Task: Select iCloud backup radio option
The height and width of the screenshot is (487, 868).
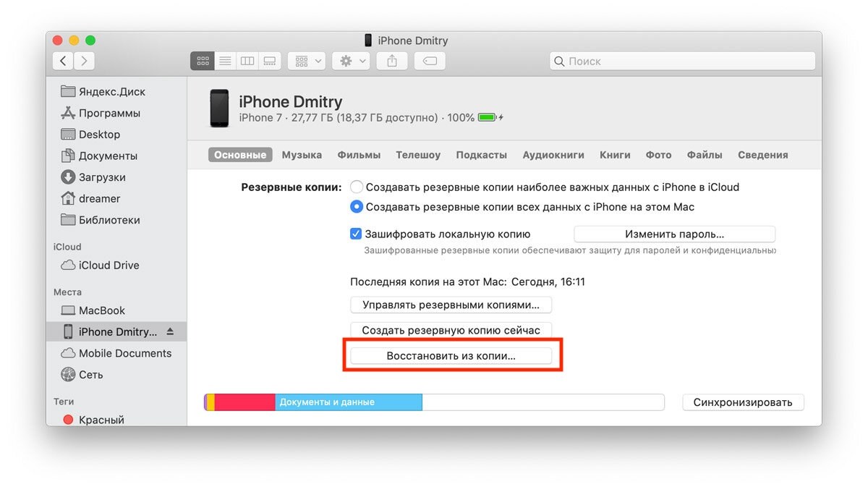Action: (357, 187)
